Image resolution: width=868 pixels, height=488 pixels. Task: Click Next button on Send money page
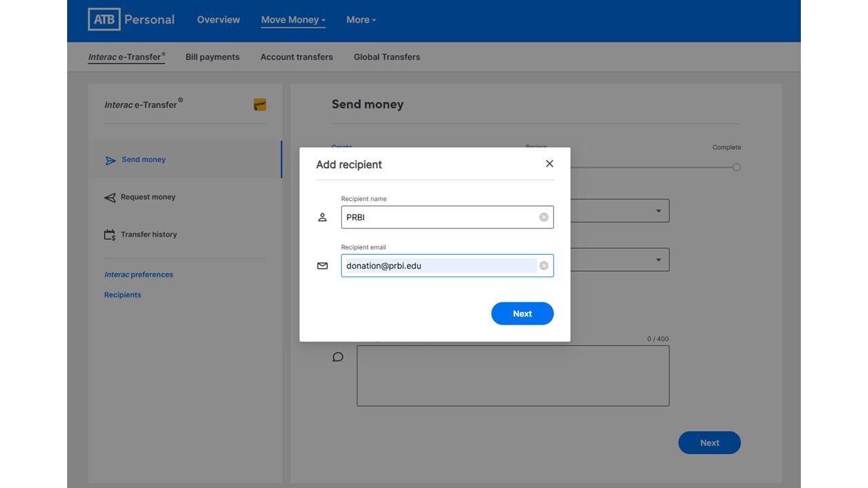709,443
